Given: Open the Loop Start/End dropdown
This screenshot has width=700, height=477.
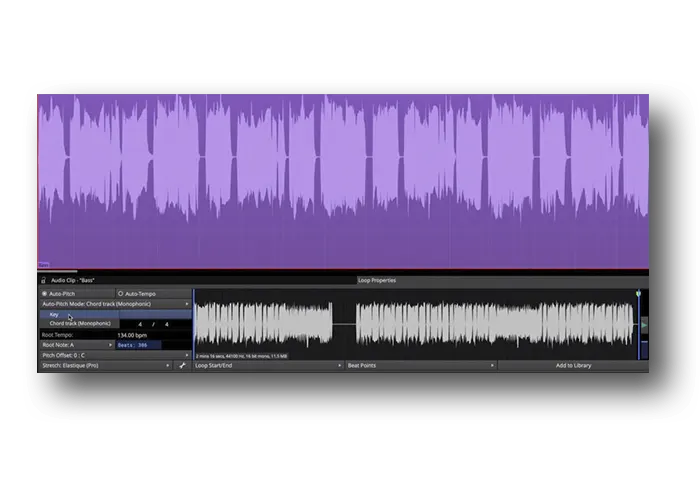Looking at the screenshot, I should 268,365.
